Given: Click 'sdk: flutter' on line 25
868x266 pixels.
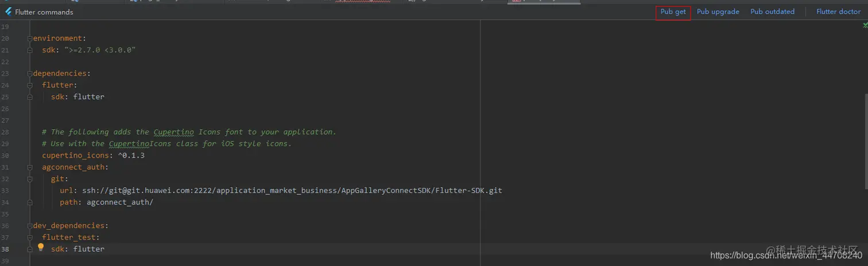Looking at the screenshot, I should click(x=77, y=97).
